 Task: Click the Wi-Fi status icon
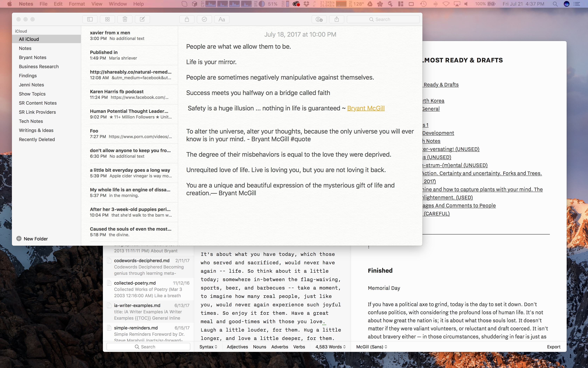coord(446,4)
